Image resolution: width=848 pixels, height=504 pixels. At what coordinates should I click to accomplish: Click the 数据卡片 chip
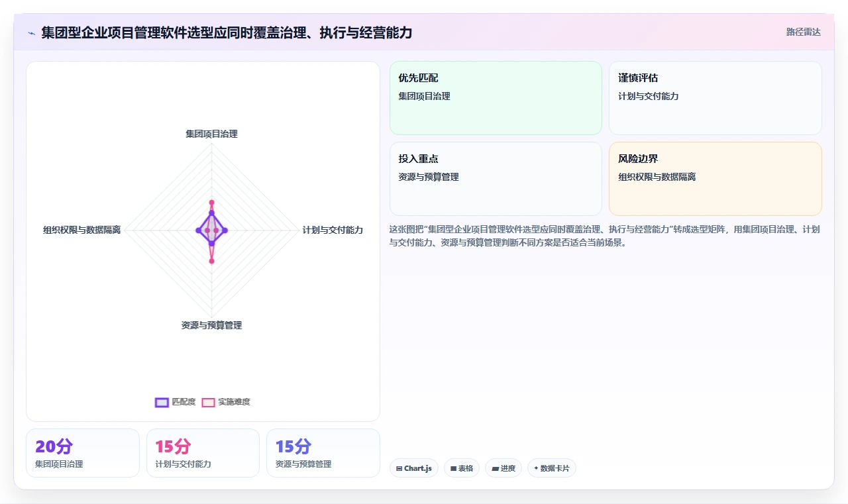552,468
